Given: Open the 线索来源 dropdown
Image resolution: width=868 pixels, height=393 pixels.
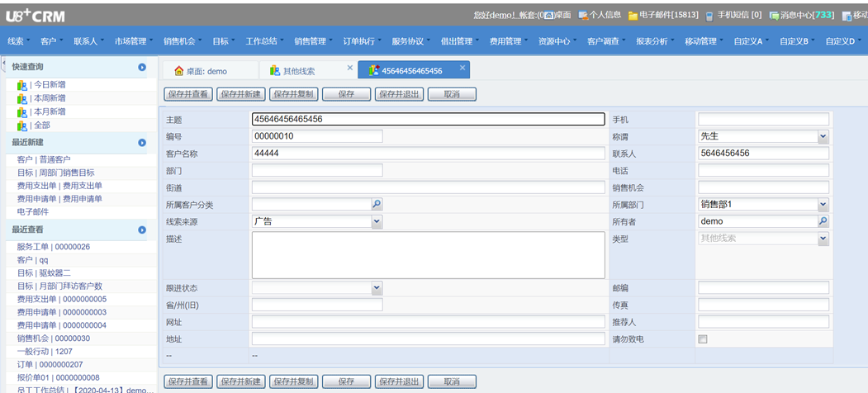Looking at the screenshot, I should [377, 221].
